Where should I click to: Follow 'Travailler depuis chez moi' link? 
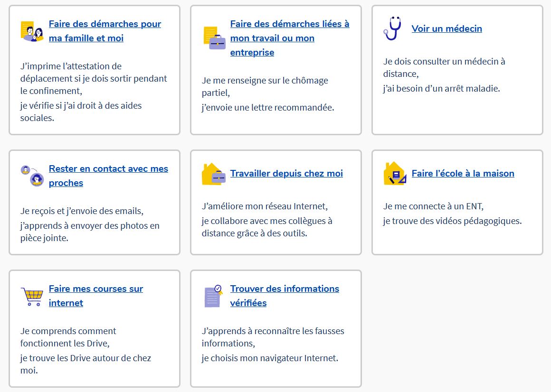click(x=286, y=174)
